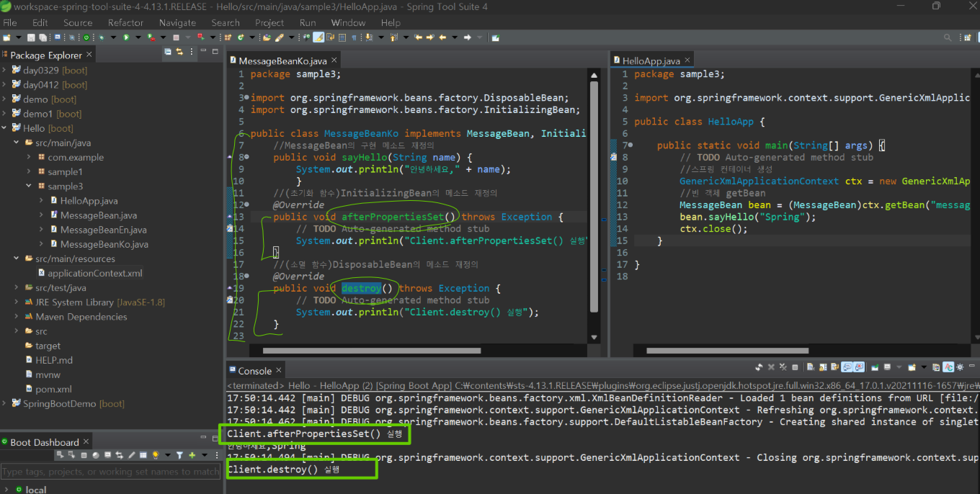The width and height of the screenshot is (980, 494).
Task: Toggle show console on standard output change
Action: click(x=847, y=367)
